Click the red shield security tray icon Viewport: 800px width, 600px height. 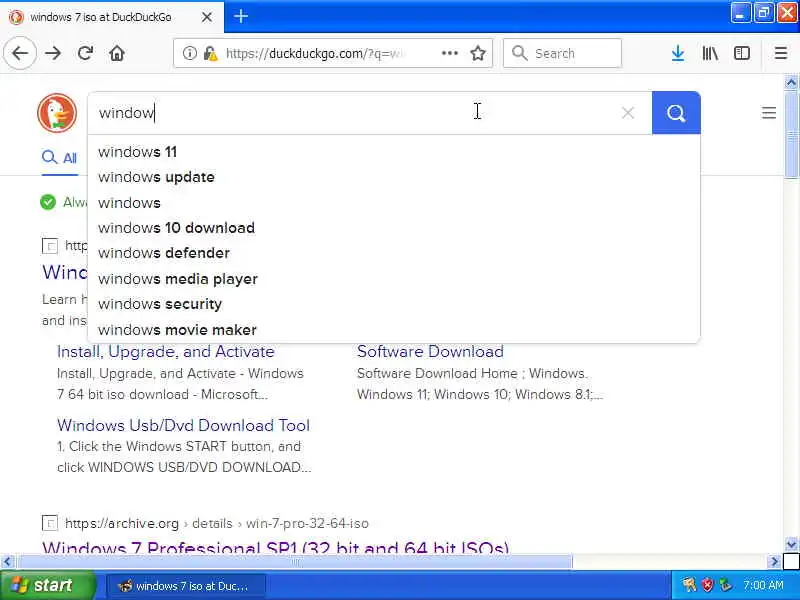(707, 585)
